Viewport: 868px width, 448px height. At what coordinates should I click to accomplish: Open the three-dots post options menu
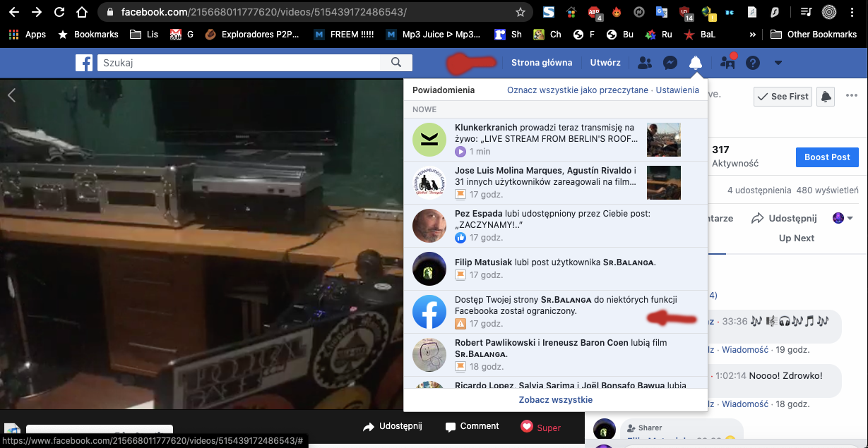[x=852, y=96]
